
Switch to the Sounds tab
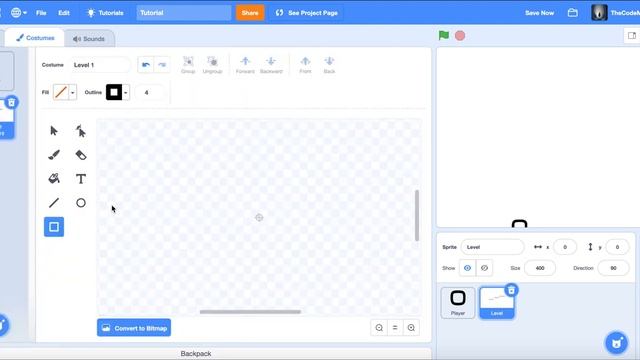tap(89, 39)
